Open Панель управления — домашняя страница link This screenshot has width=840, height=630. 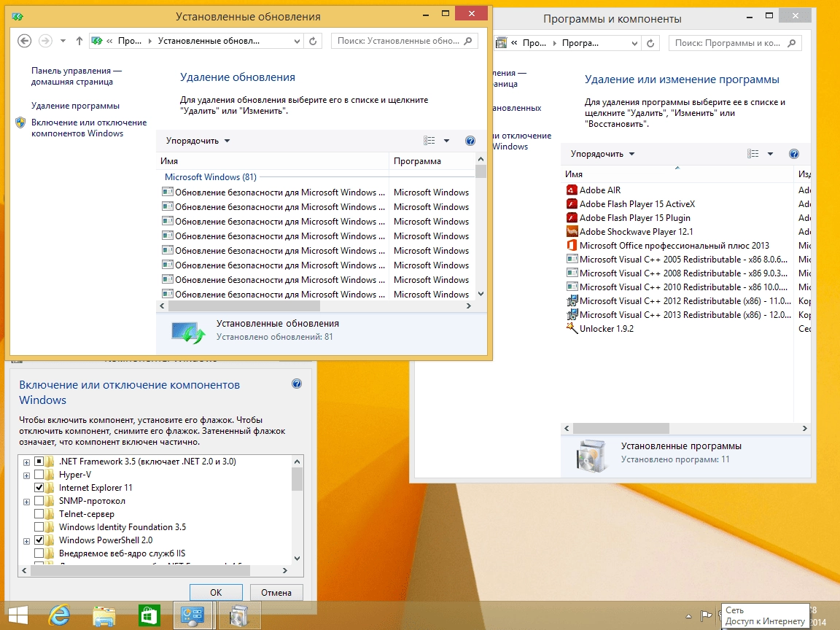point(76,76)
